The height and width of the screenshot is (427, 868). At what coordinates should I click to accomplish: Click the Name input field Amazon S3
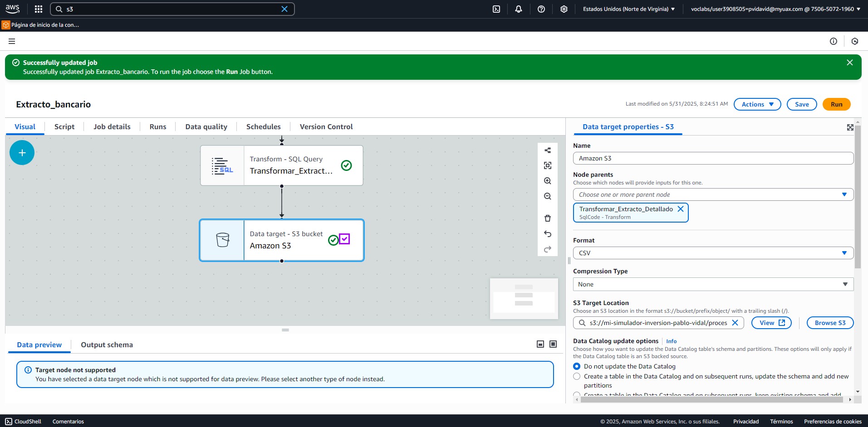[x=713, y=158]
